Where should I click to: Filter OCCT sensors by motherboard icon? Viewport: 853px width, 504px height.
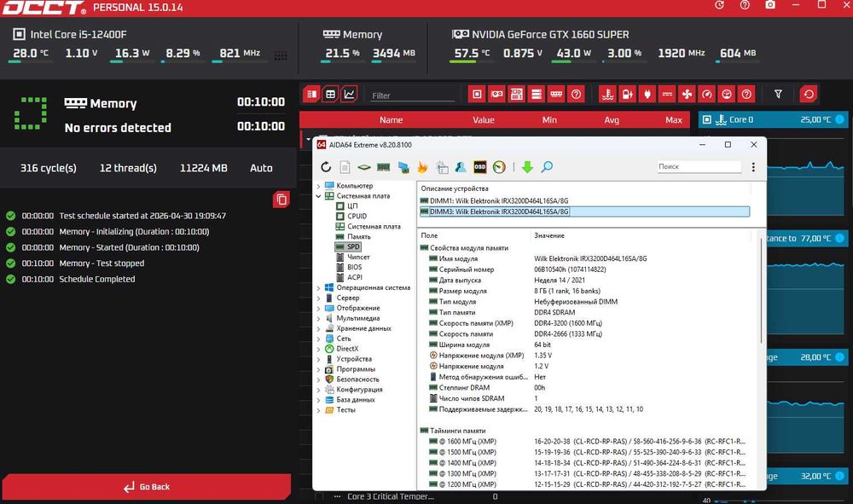(516, 94)
